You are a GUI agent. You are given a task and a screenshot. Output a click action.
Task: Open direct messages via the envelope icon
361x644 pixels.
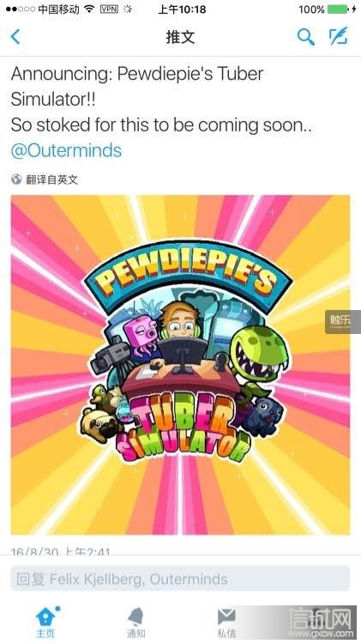[226, 617]
